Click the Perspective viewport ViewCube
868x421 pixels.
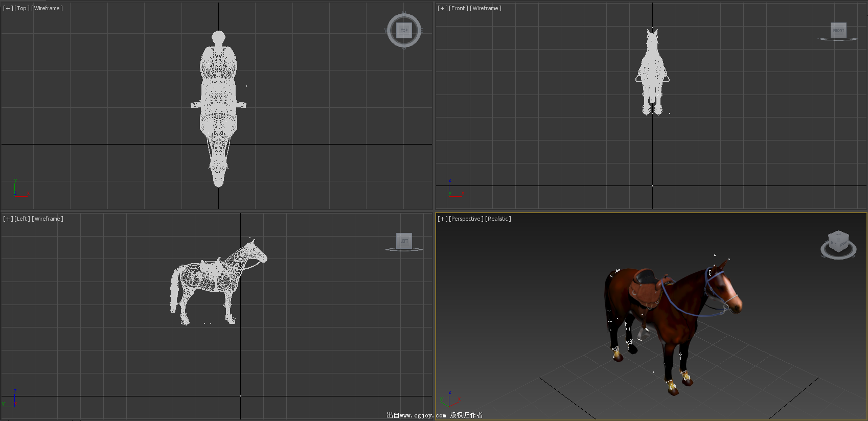(838, 241)
